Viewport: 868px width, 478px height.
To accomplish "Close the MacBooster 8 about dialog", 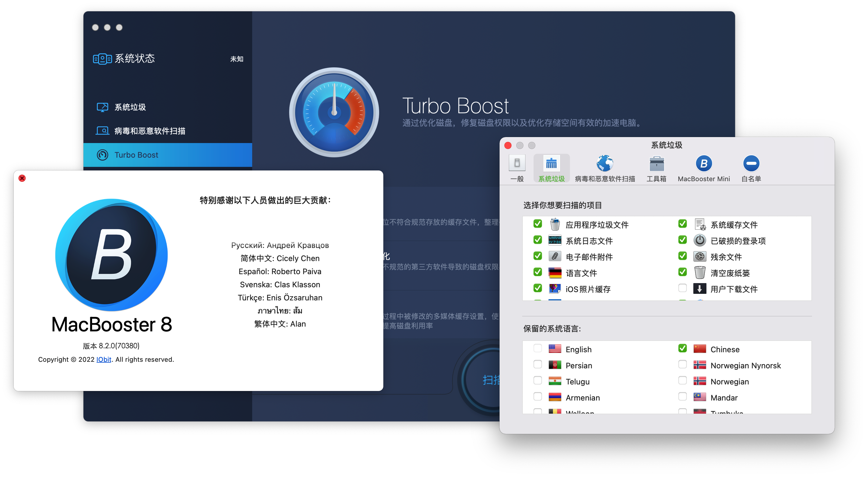I will click(x=22, y=178).
